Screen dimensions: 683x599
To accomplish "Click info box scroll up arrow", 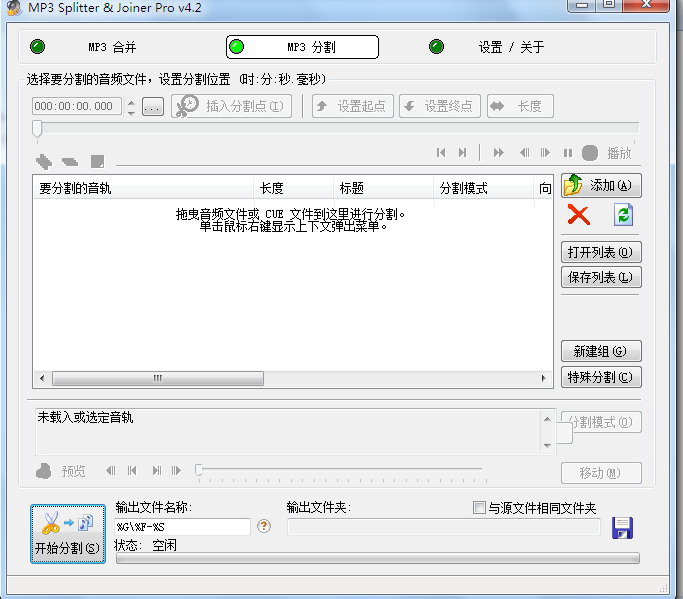I will tap(547, 419).
